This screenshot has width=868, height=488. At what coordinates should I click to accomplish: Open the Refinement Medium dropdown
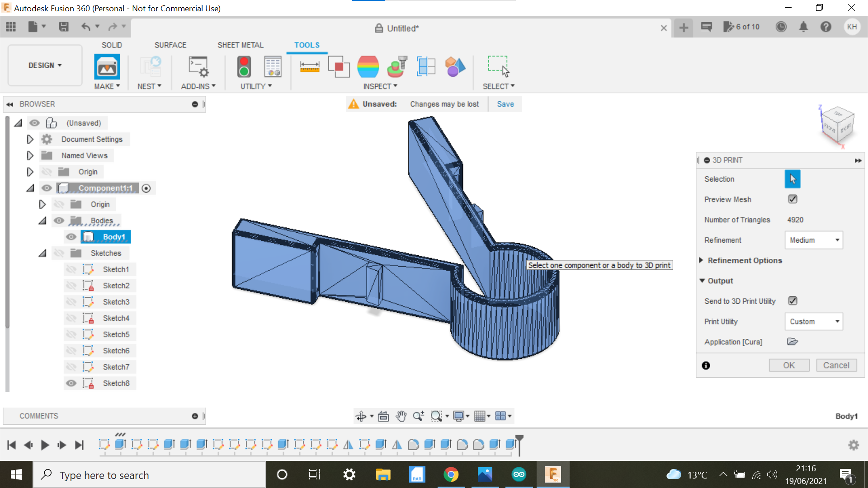(814, 240)
